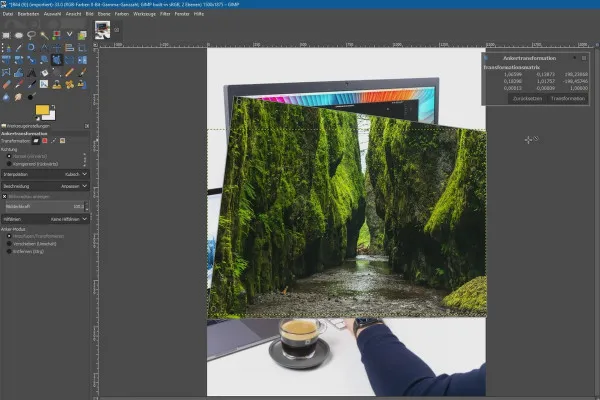The height and width of the screenshot is (400, 600).
Task: Choose Korrigierend (rückwärts) direction
Action: [x=33, y=164]
